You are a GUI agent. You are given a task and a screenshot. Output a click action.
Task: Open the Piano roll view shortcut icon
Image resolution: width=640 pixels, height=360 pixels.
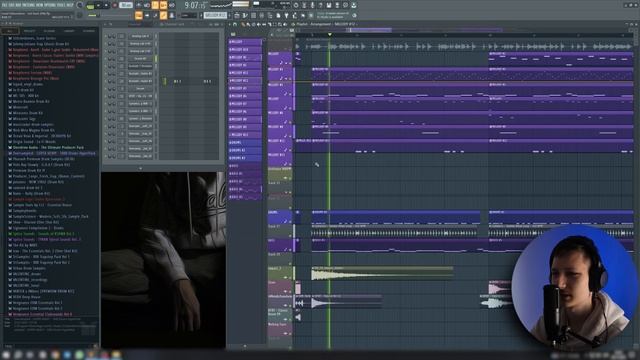[245, 16]
